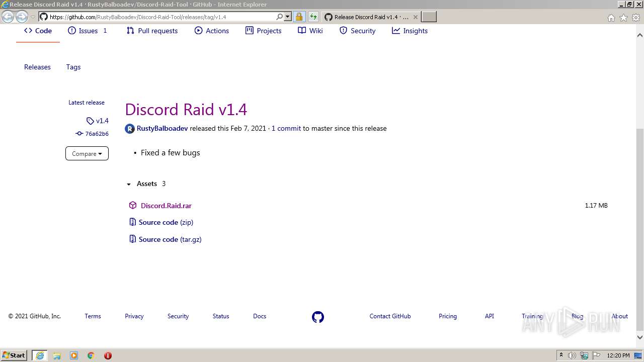Click the Start button

pos(14,355)
